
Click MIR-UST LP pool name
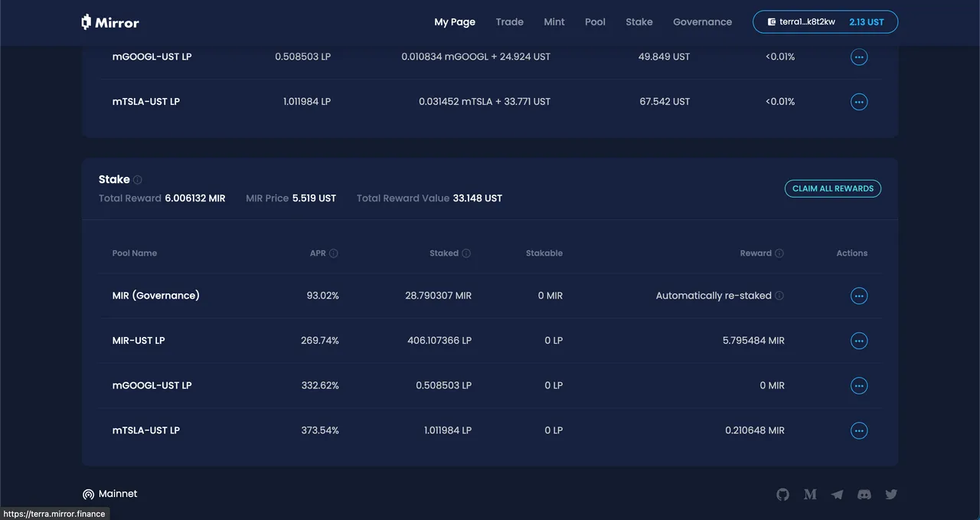tap(139, 341)
